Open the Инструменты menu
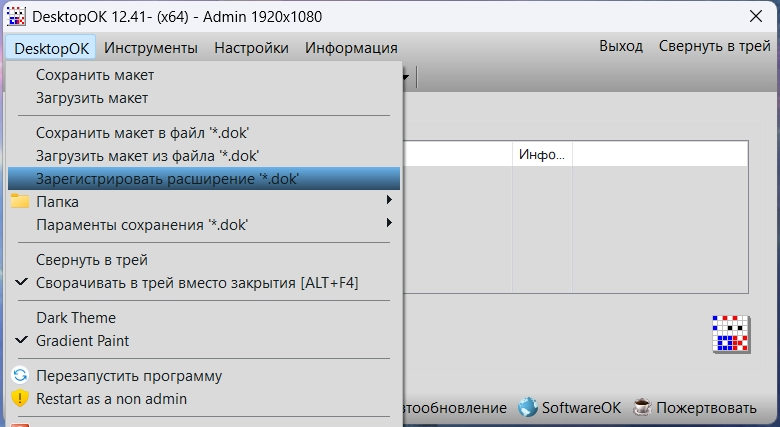 point(151,48)
